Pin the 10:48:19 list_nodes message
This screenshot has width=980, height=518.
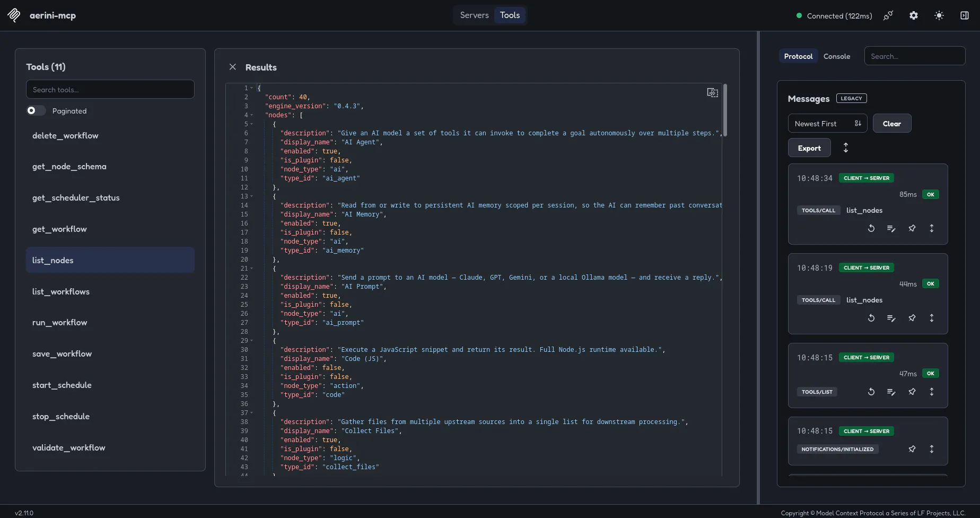point(912,318)
